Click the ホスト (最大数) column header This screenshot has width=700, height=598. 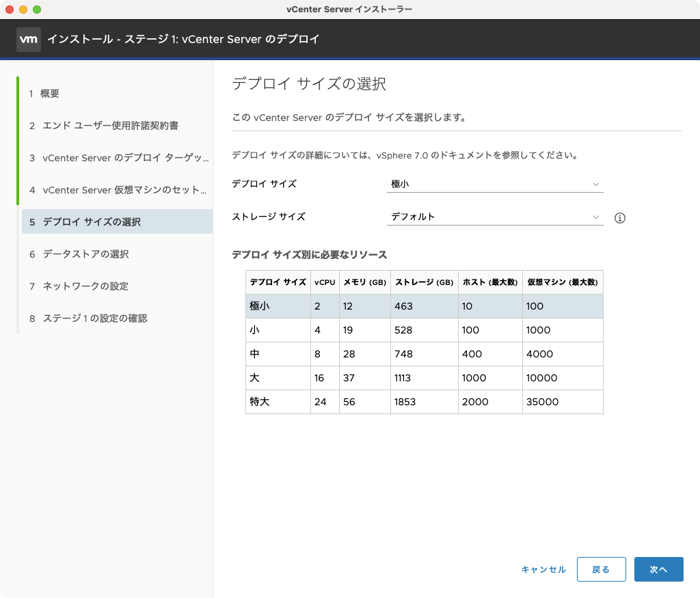click(490, 282)
